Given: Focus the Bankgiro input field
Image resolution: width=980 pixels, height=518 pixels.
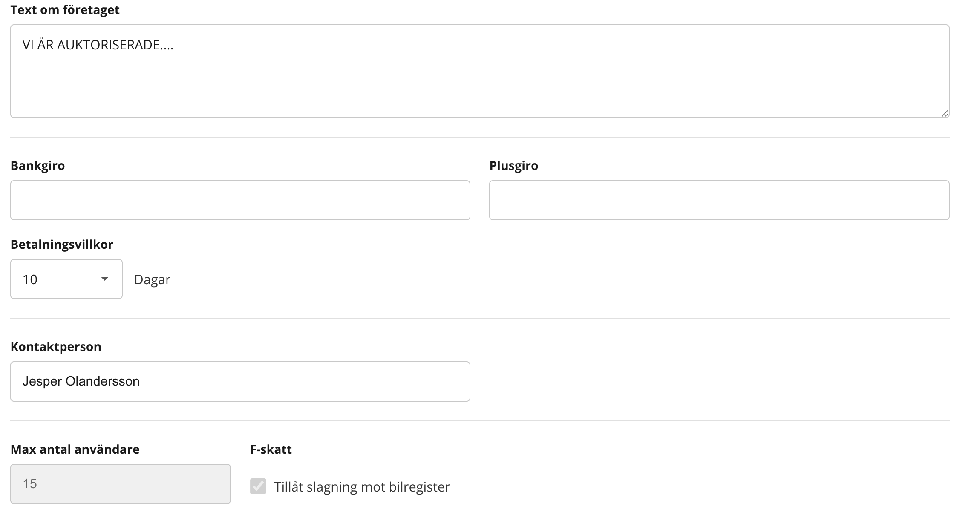Looking at the screenshot, I should pos(240,200).
